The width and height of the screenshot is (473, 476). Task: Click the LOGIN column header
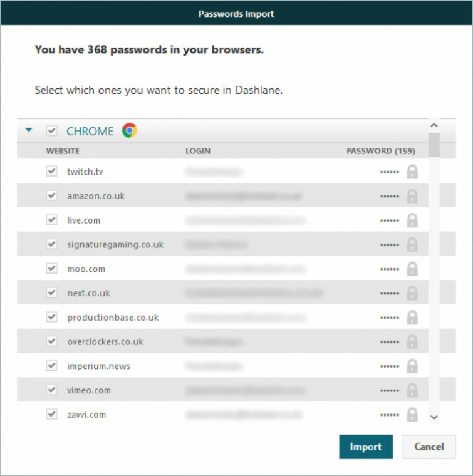pos(198,151)
